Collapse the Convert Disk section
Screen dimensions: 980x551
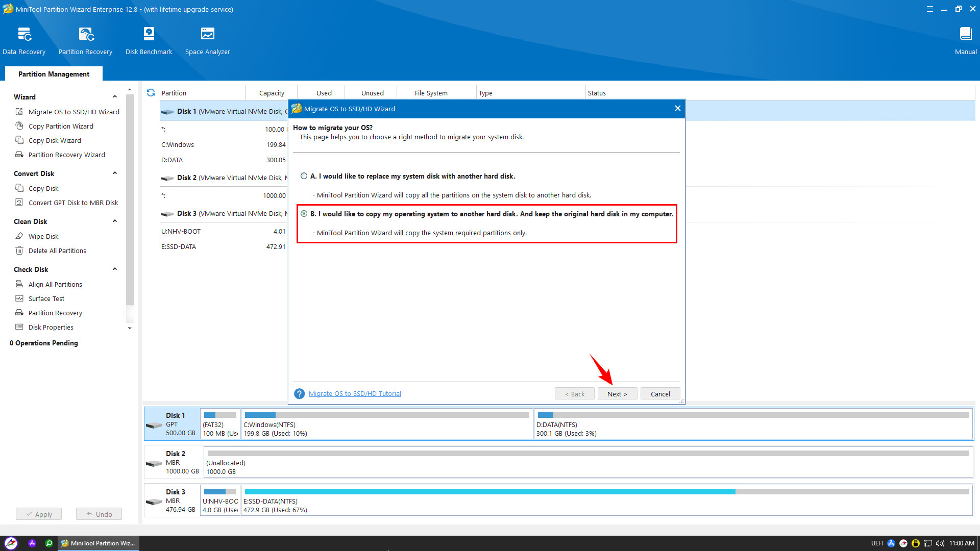[115, 173]
